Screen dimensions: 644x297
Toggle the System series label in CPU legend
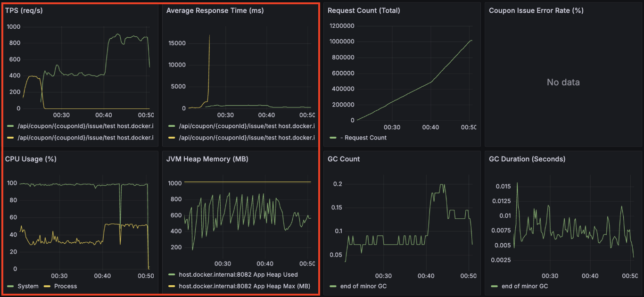pyautogui.click(x=28, y=286)
